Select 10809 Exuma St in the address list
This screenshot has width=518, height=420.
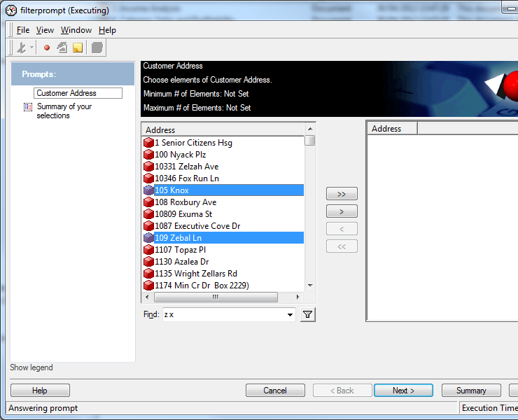pos(183,214)
